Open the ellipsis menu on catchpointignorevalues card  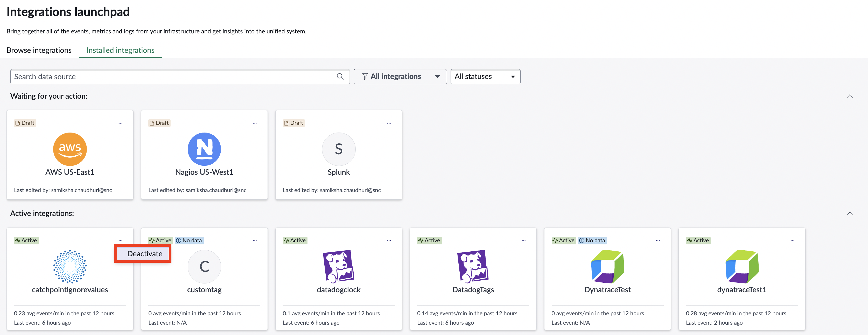click(x=120, y=241)
